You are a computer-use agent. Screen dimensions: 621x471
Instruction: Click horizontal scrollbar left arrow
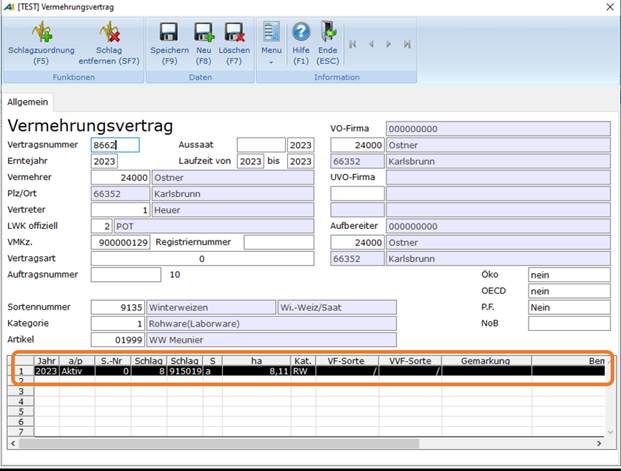point(13,443)
